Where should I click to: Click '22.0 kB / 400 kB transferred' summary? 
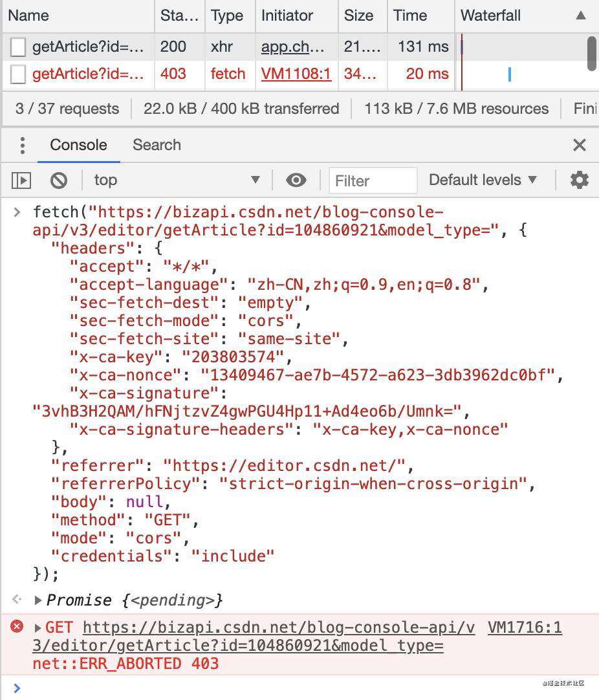coord(241,109)
